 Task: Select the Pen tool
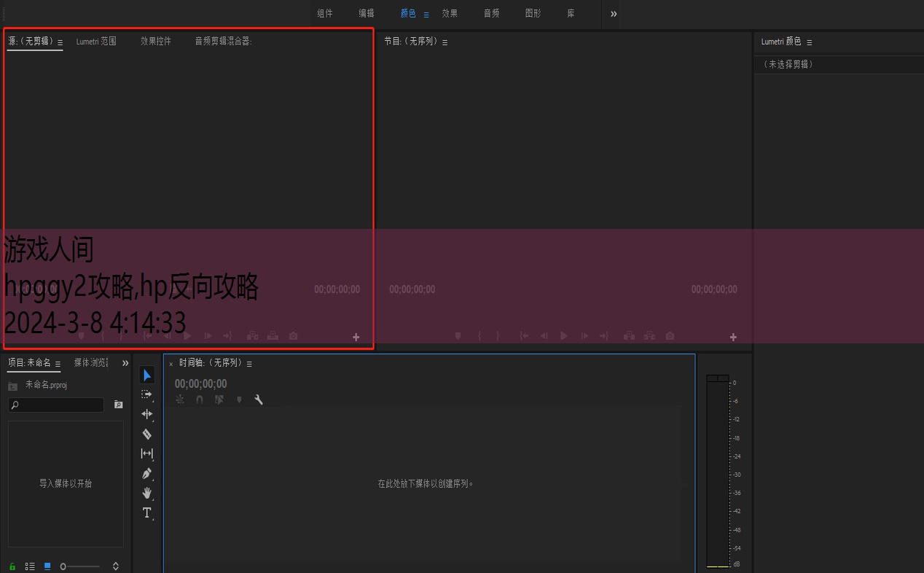pos(147,474)
